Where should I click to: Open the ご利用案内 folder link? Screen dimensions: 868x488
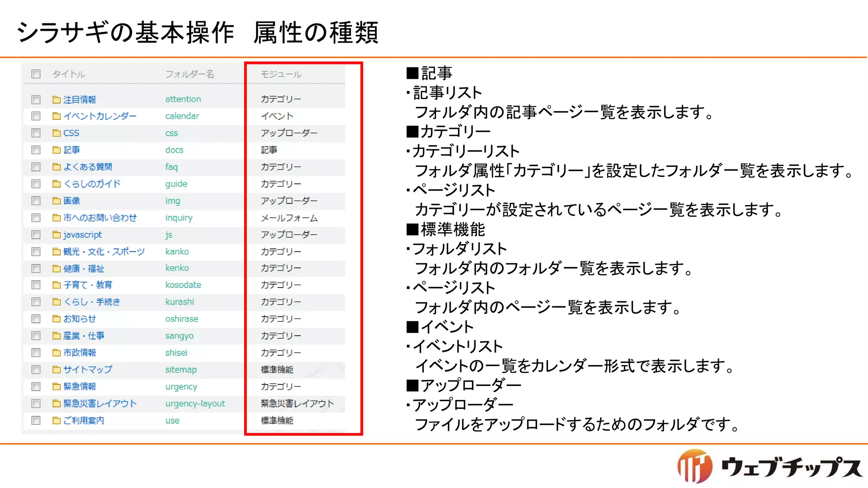click(84, 421)
